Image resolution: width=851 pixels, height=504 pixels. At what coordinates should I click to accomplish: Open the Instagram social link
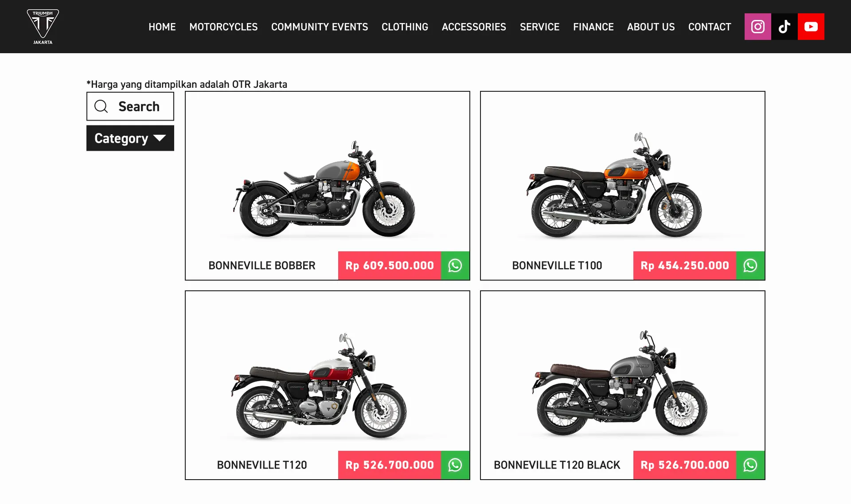pyautogui.click(x=757, y=27)
